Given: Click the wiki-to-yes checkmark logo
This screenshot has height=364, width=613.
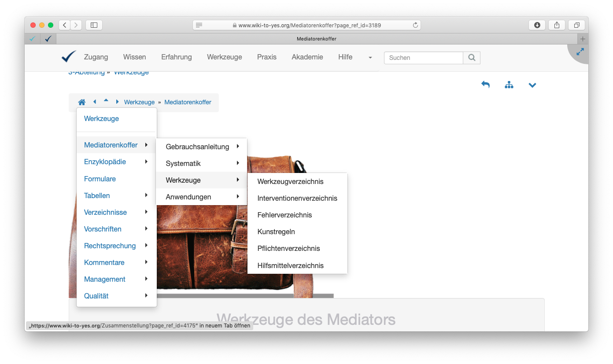Looking at the screenshot, I should pyautogui.click(x=69, y=57).
